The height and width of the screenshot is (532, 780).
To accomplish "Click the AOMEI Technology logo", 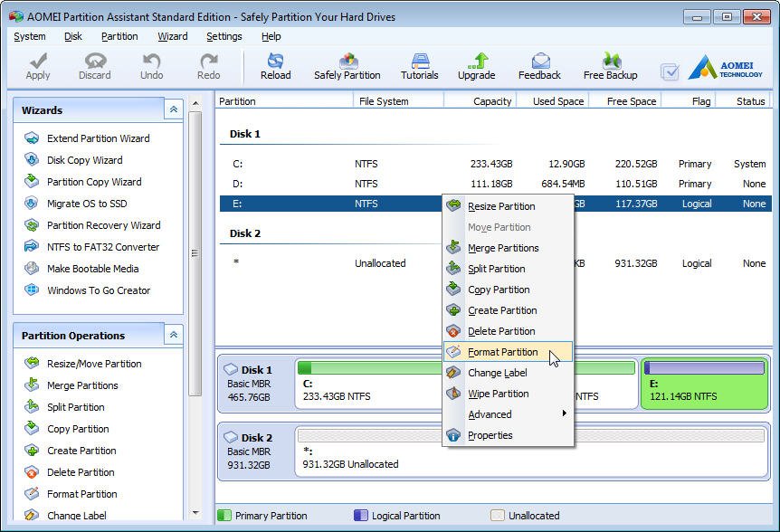I will 726,68.
